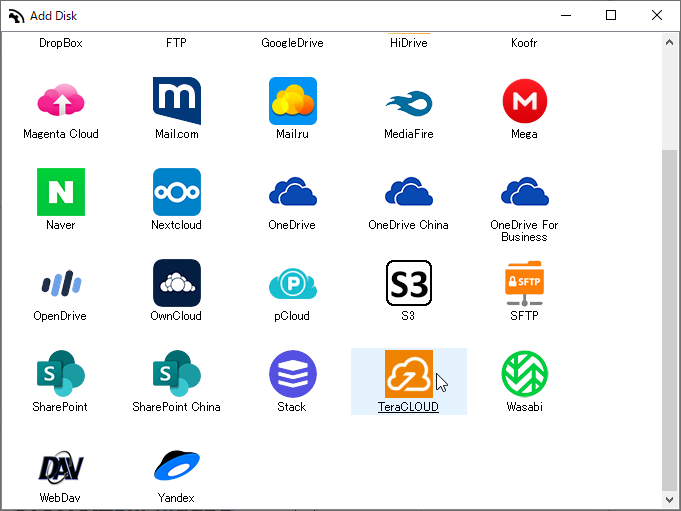
Task: Select the Naver icon
Action: [x=61, y=192]
